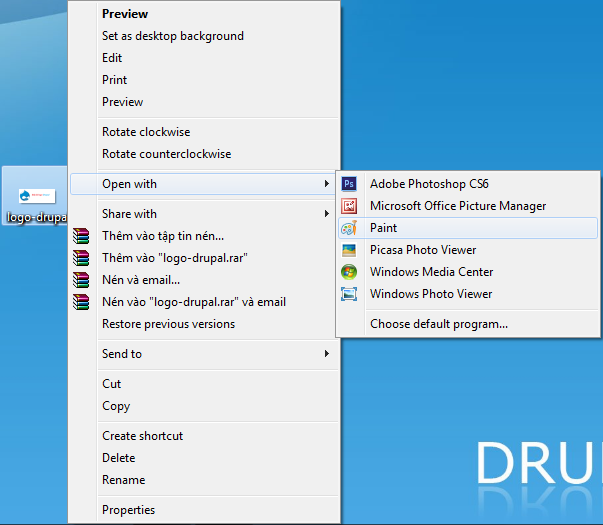The width and height of the screenshot is (603, 525).
Task: Click Restore previous versions
Action: pos(168,324)
